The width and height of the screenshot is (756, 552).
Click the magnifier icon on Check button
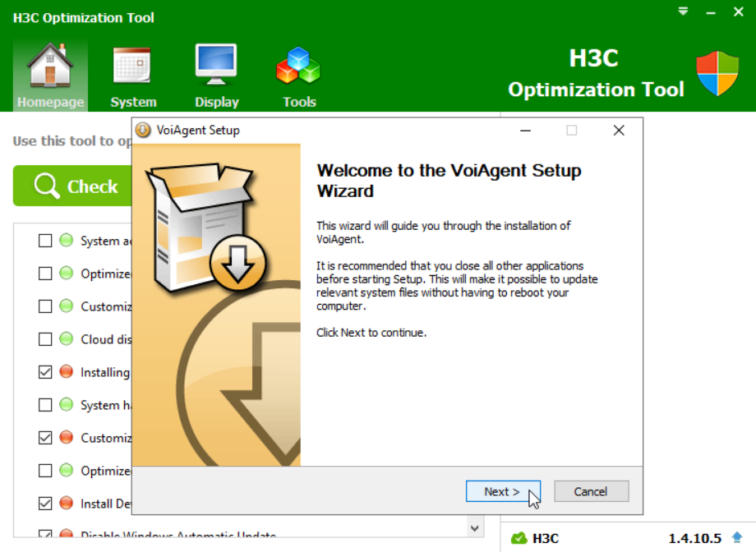click(47, 186)
